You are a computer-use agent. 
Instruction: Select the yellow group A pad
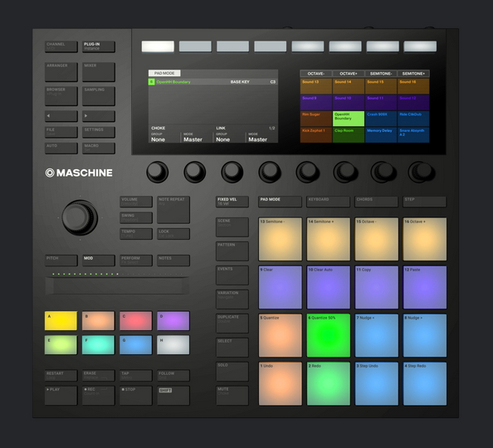[x=61, y=321]
